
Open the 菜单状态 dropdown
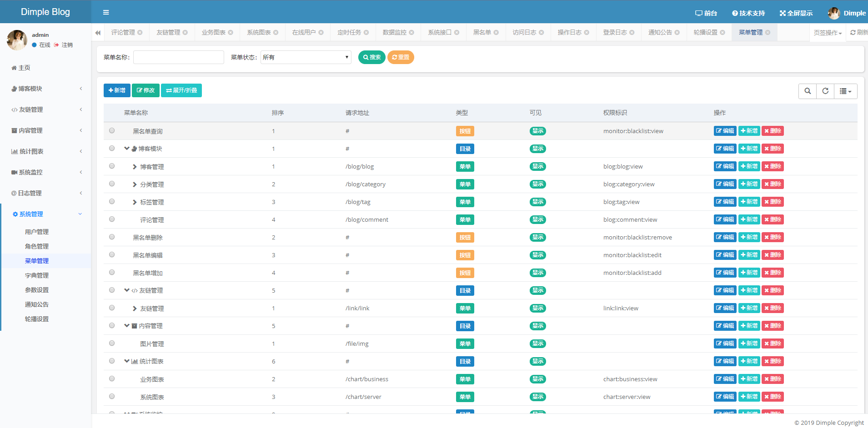pyautogui.click(x=306, y=57)
